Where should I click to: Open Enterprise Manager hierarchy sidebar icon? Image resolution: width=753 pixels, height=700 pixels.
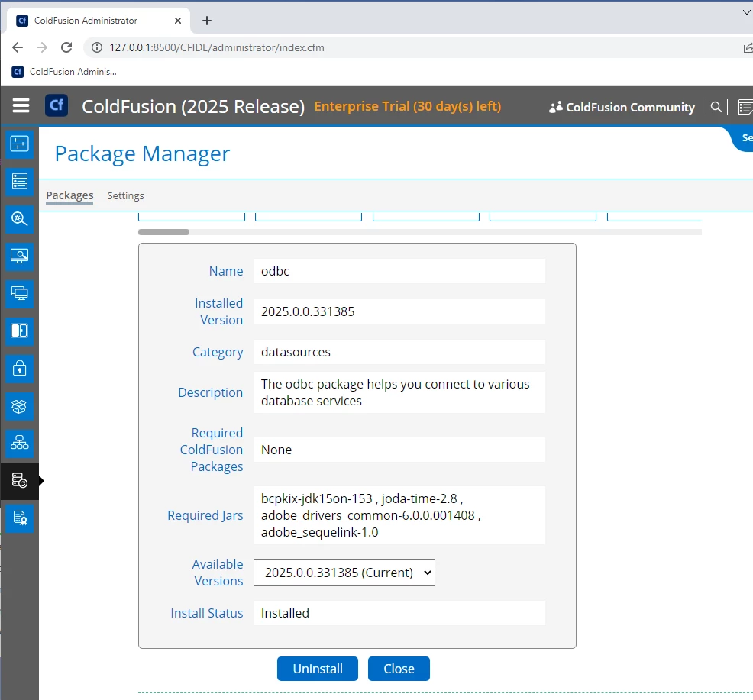(19, 444)
